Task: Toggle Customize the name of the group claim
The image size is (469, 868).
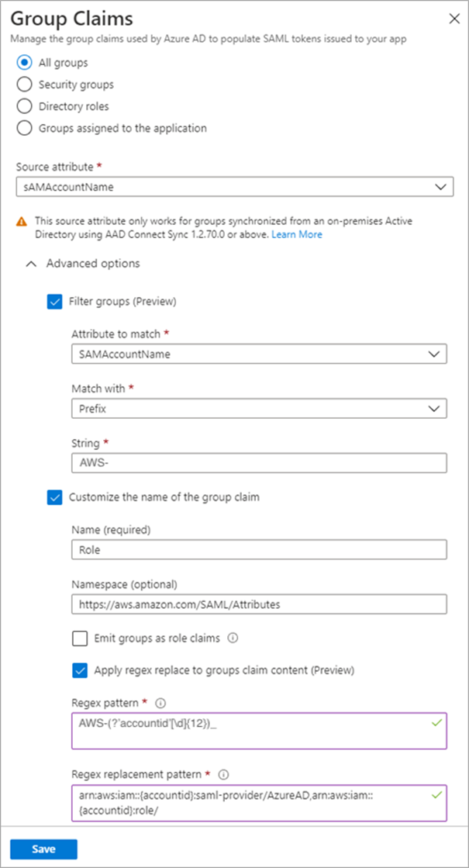Action: (55, 497)
